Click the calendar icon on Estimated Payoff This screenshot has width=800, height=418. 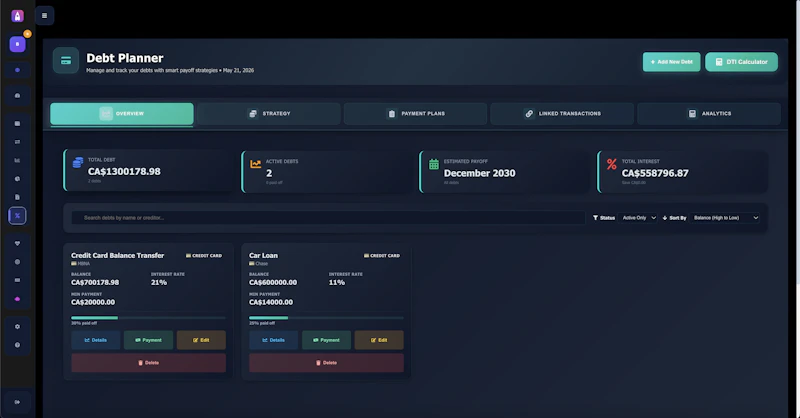pos(434,164)
